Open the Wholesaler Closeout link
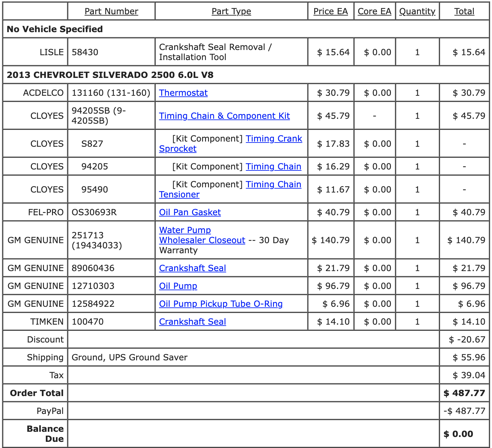Viewport: 492px width, 448px height. click(x=202, y=240)
